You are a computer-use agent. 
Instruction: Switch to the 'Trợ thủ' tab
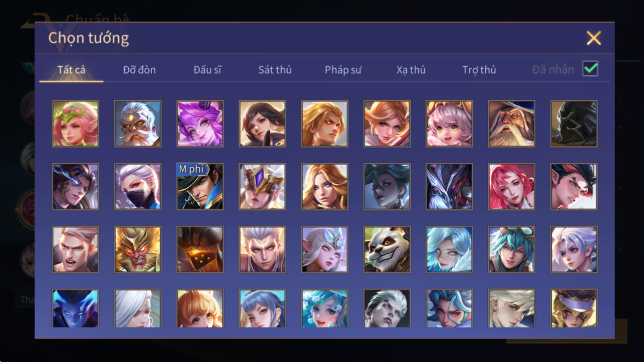479,70
